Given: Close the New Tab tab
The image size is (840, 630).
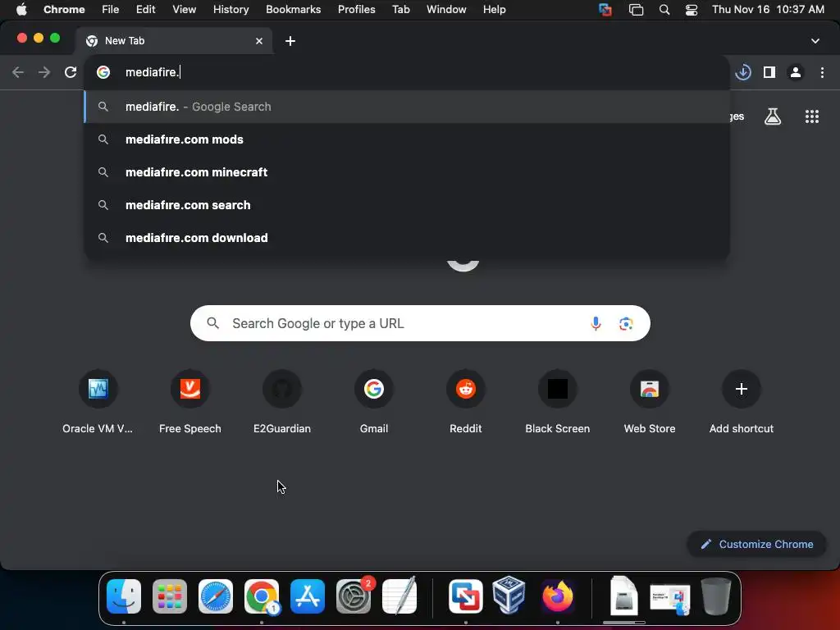Looking at the screenshot, I should 259,41.
